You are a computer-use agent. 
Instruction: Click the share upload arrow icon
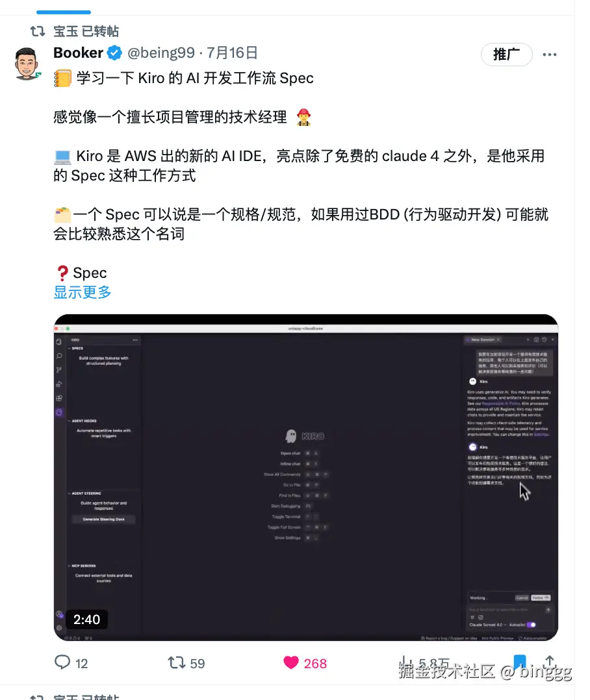[x=550, y=662]
